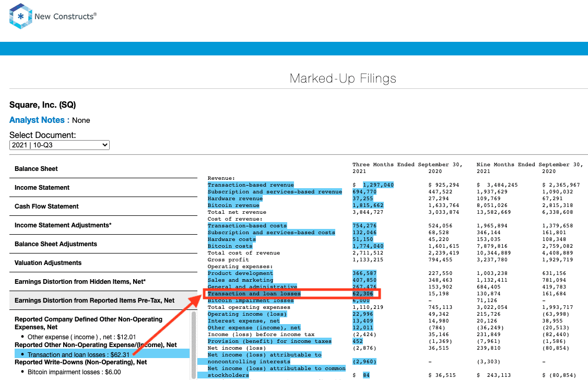Click the Marked-Up Filings page title
This screenshot has width=588, height=380.
coord(343,78)
